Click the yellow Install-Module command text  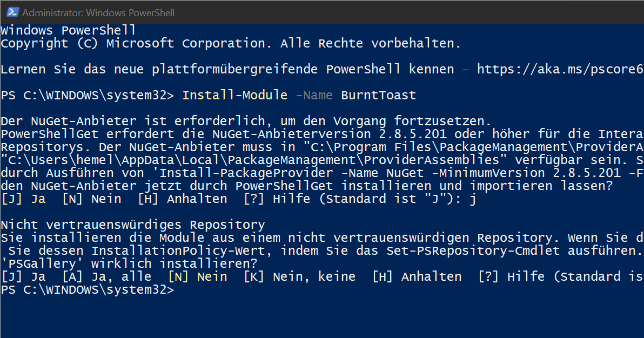(x=234, y=94)
